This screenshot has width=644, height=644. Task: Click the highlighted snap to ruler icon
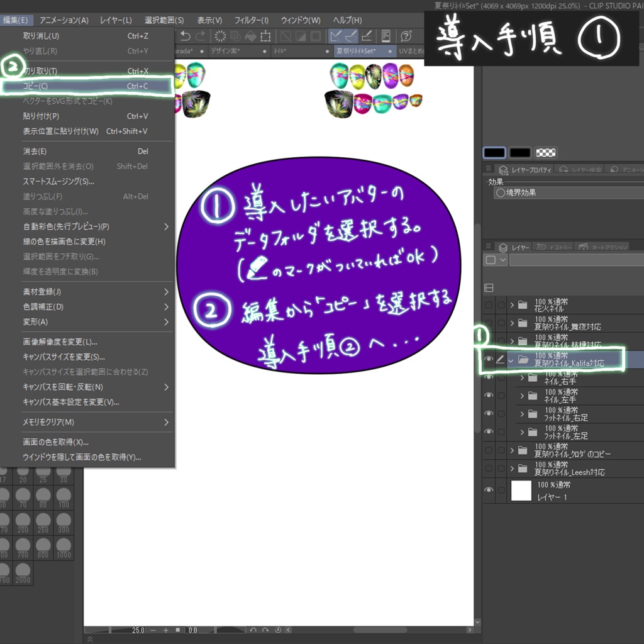[336, 36]
